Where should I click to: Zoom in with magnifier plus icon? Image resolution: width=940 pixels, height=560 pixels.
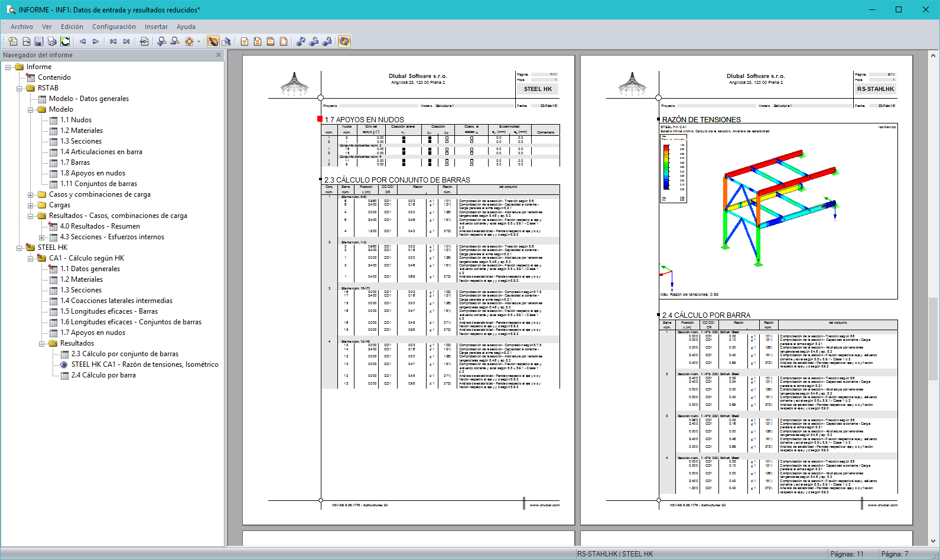click(x=162, y=41)
